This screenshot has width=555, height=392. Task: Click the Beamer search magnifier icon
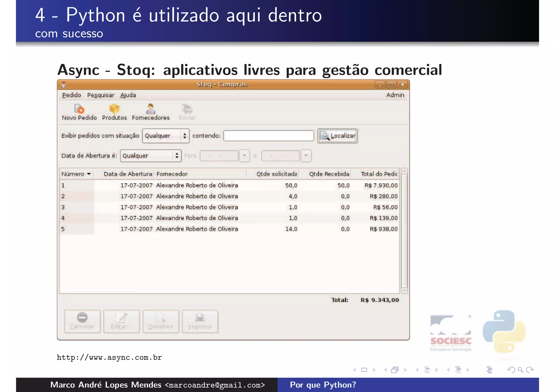[x=520, y=370]
